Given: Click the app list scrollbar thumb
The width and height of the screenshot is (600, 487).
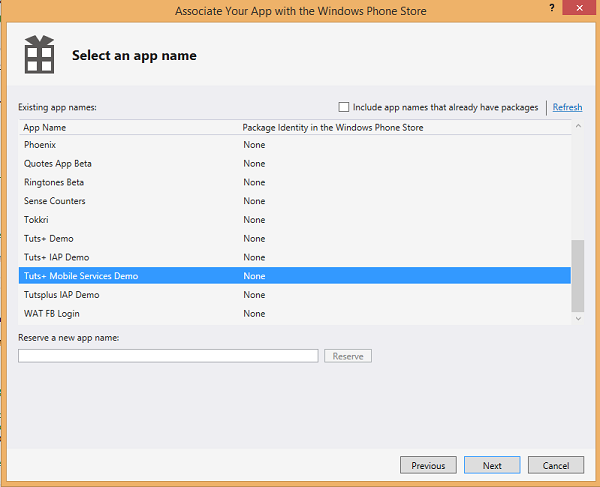Looking at the screenshot, I should [x=578, y=276].
